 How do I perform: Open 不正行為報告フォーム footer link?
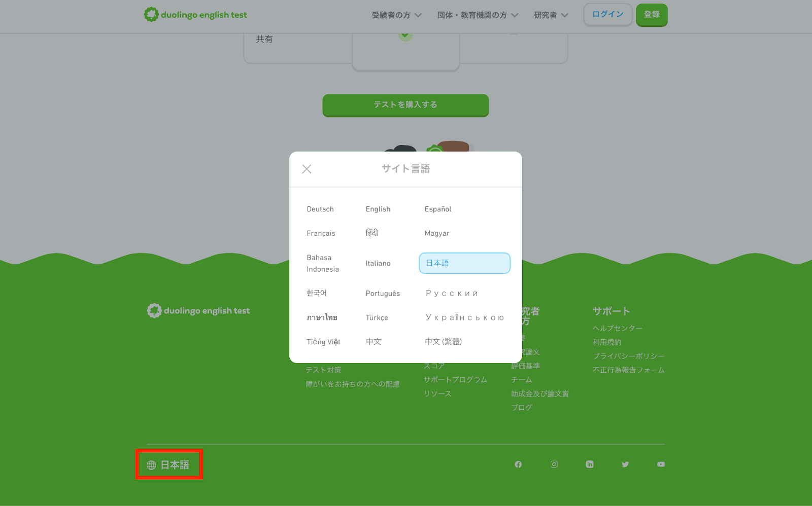tap(628, 370)
